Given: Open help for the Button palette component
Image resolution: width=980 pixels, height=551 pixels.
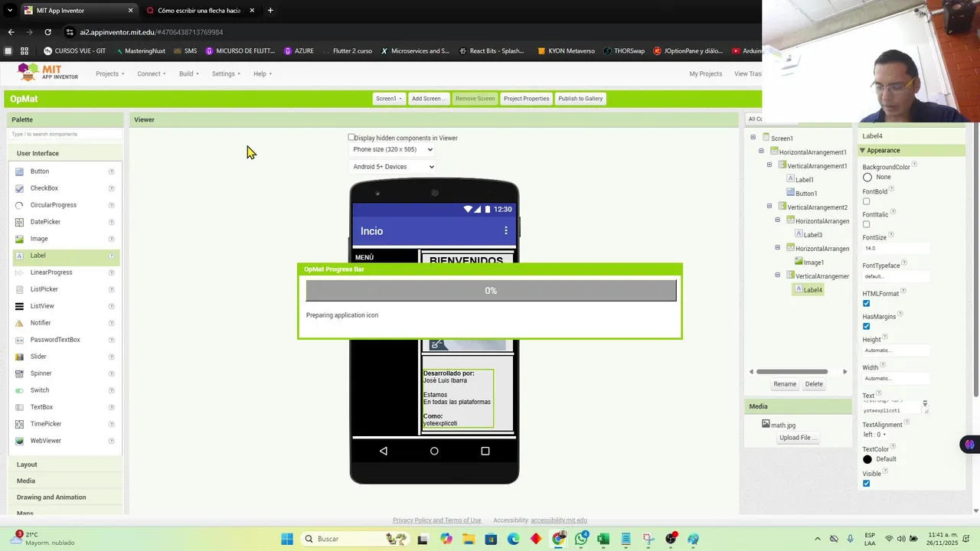Looking at the screenshot, I should 112,171.
